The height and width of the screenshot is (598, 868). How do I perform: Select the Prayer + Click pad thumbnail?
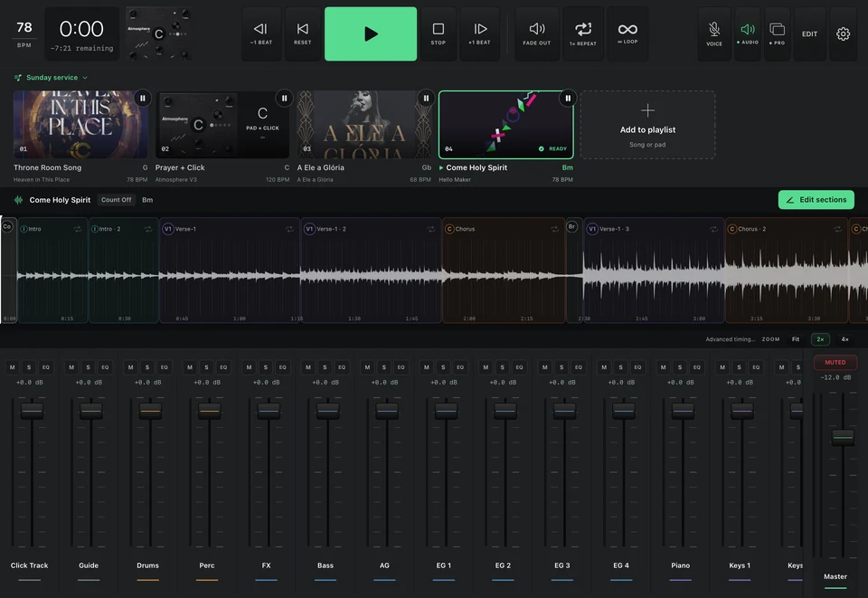point(222,125)
